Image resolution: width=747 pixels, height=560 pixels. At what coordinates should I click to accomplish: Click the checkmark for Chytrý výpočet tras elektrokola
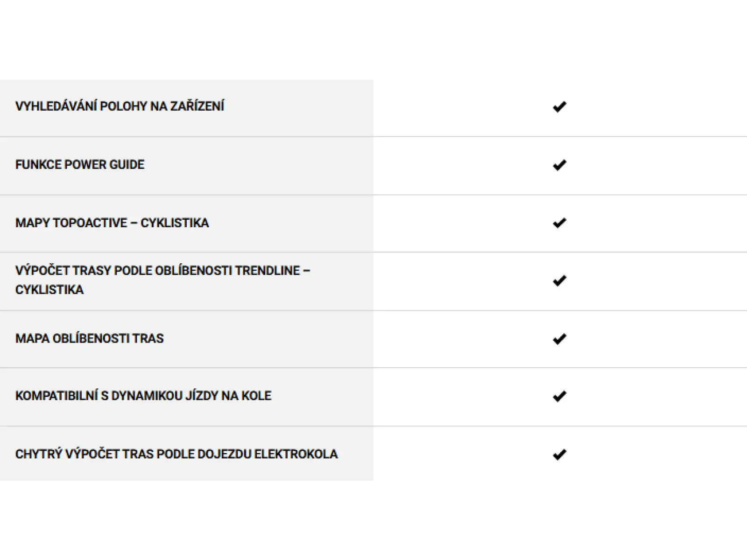point(559,455)
